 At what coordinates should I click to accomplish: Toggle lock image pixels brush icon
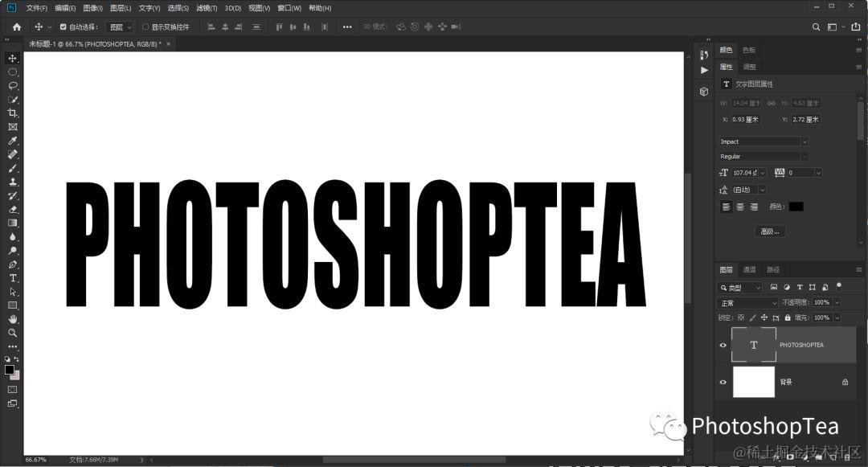click(x=752, y=317)
